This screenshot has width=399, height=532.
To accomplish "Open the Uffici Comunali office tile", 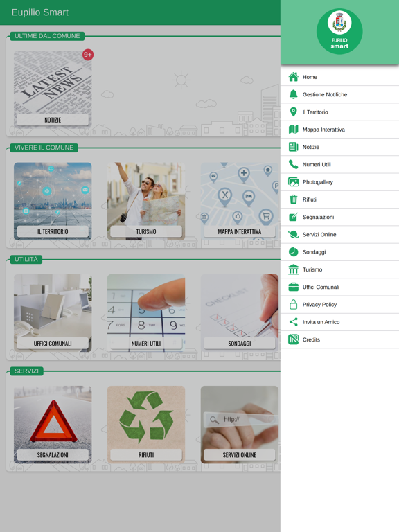I will click(53, 313).
